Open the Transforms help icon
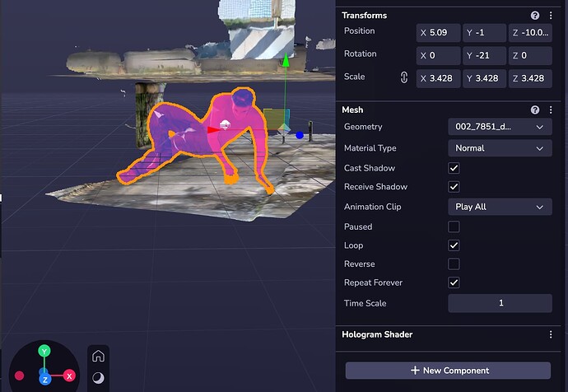The width and height of the screenshot is (568, 392). [x=535, y=15]
